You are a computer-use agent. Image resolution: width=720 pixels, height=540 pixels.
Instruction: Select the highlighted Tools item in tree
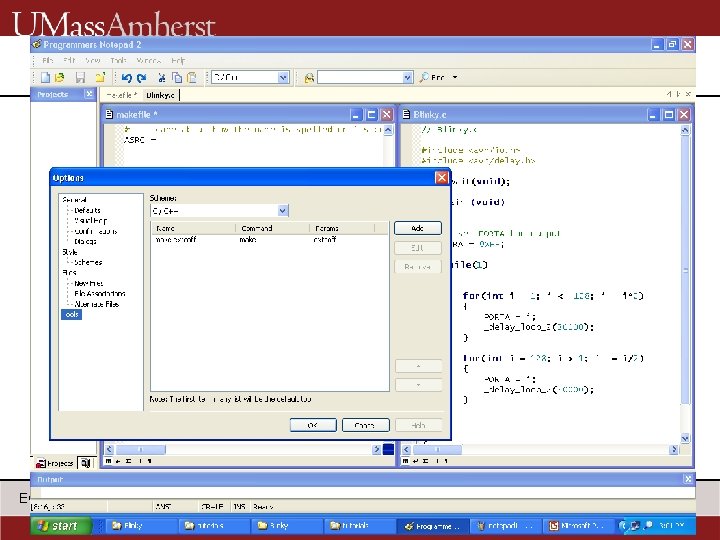(71, 315)
